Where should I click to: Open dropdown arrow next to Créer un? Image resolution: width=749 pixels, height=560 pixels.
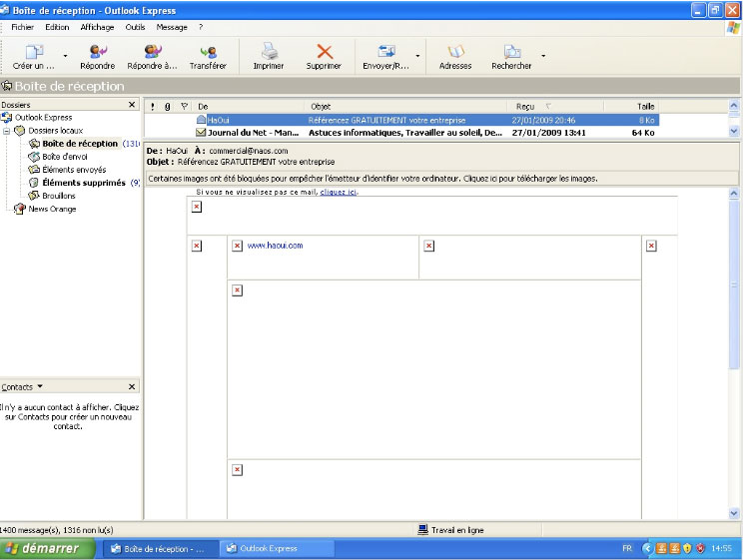click(66, 57)
